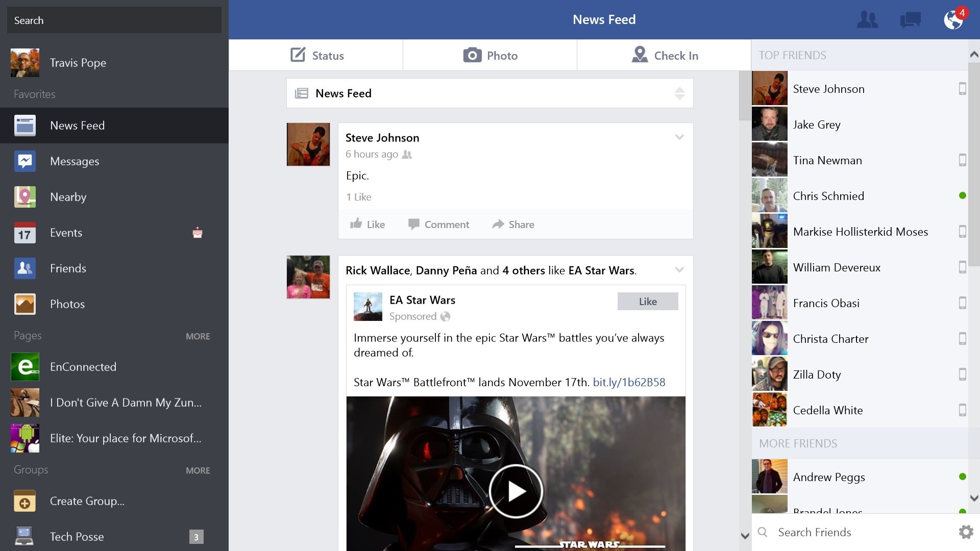The image size is (980, 551).
Task: Select the Status composer tab
Action: click(316, 55)
